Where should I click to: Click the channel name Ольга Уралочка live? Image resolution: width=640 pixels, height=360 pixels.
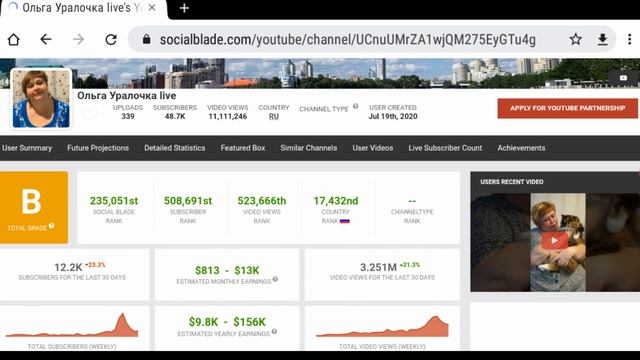[127, 96]
